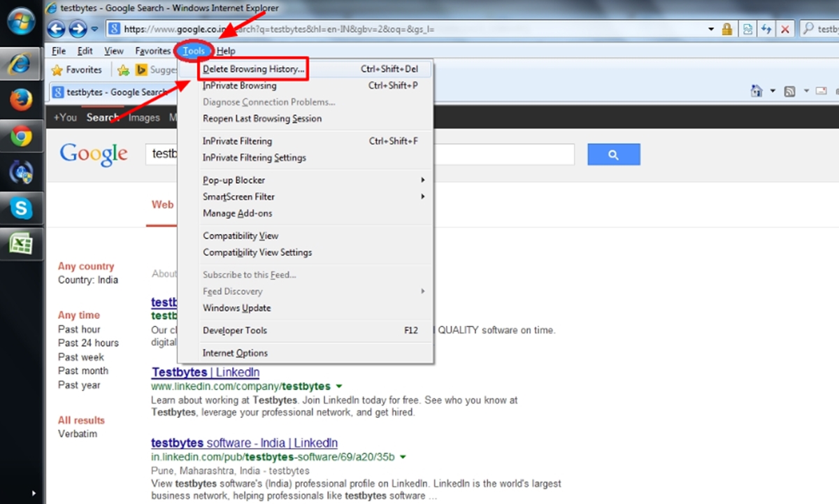Click the browser Forward arrow button

tap(78, 29)
